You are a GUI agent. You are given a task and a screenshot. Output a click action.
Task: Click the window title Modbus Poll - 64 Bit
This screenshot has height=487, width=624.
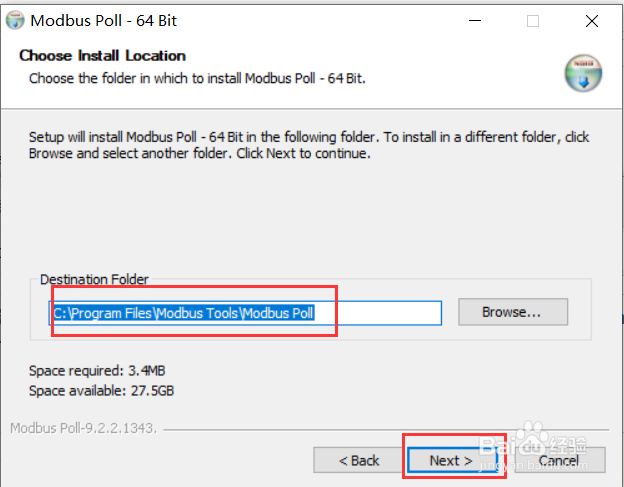click(x=103, y=21)
